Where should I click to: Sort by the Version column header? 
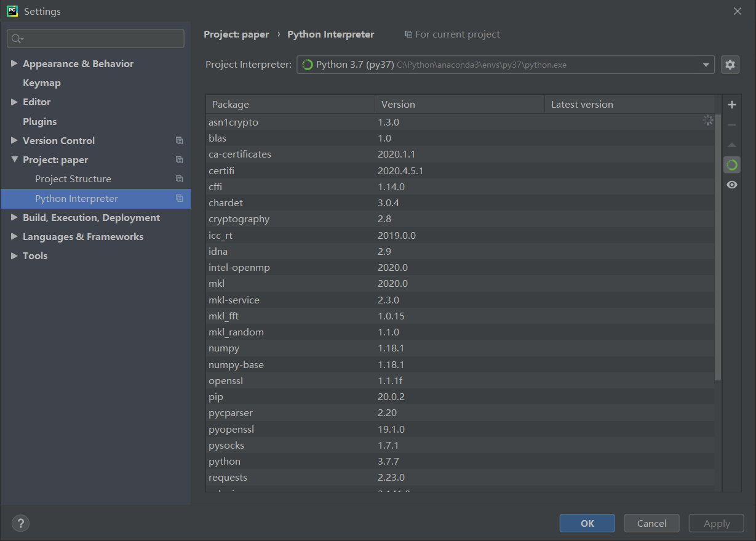(460, 105)
